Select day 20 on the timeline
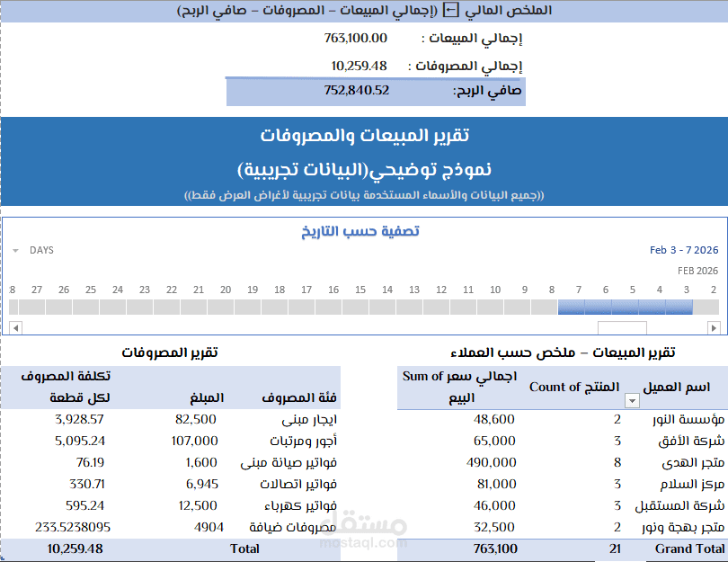The width and height of the screenshot is (728, 562). pyautogui.click(x=221, y=307)
